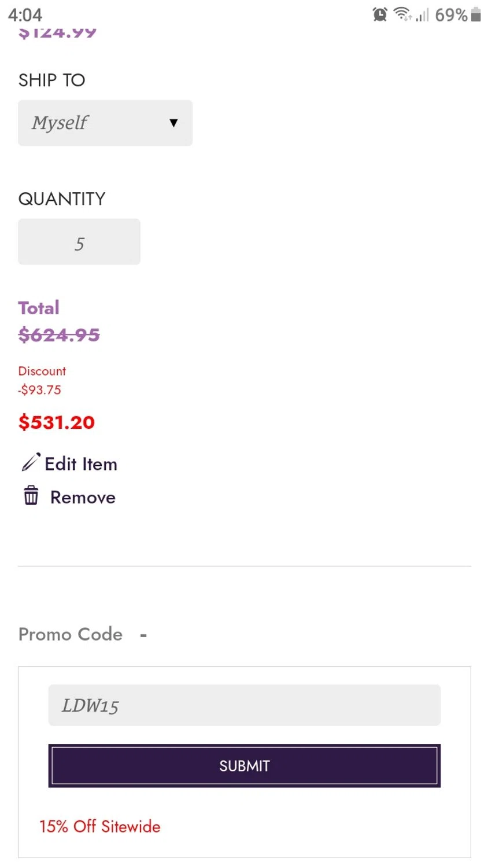
Task: Collapse Promo Code section with minus sign
Action: [143, 635]
